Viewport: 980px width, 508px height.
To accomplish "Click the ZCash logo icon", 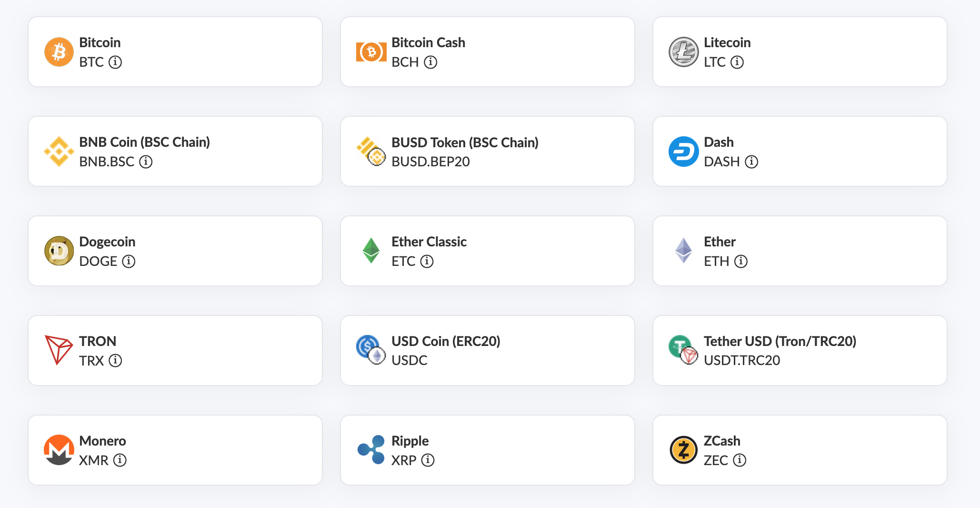I will (683, 450).
